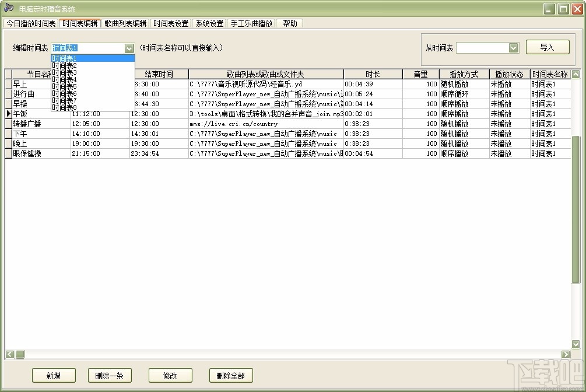
Task: Click the 修改 button
Action: pos(170,376)
